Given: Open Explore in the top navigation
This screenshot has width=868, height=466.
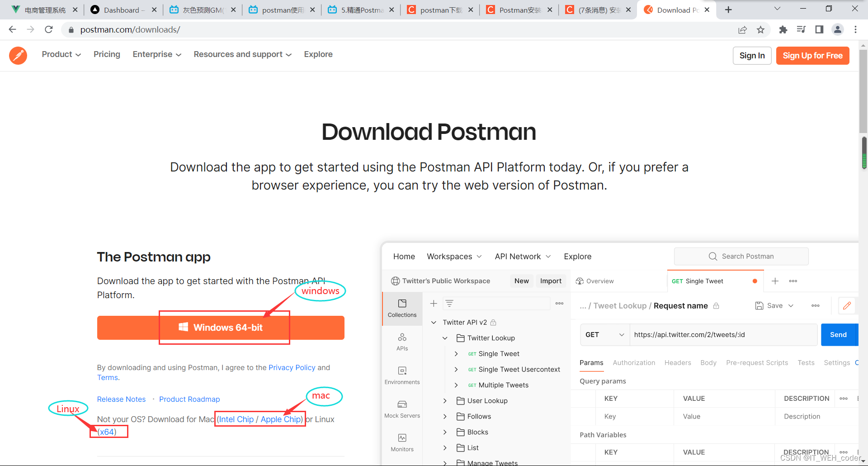Looking at the screenshot, I should pos(318,54).
